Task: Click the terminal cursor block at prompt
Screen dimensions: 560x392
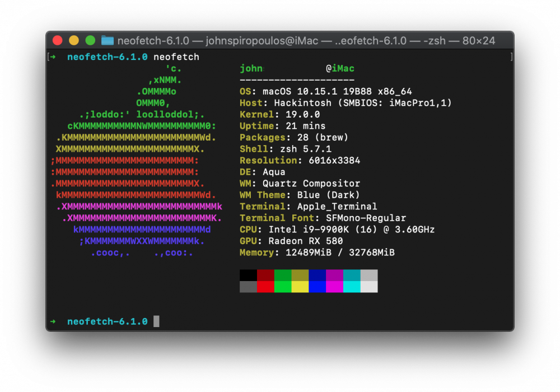Action: point(156,321)
